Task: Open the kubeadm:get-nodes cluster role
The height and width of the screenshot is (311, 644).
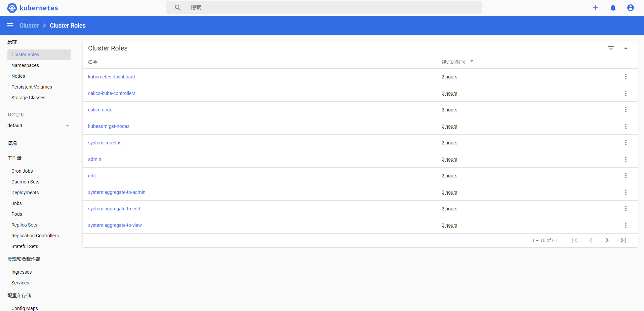Action: click(109, 126)
